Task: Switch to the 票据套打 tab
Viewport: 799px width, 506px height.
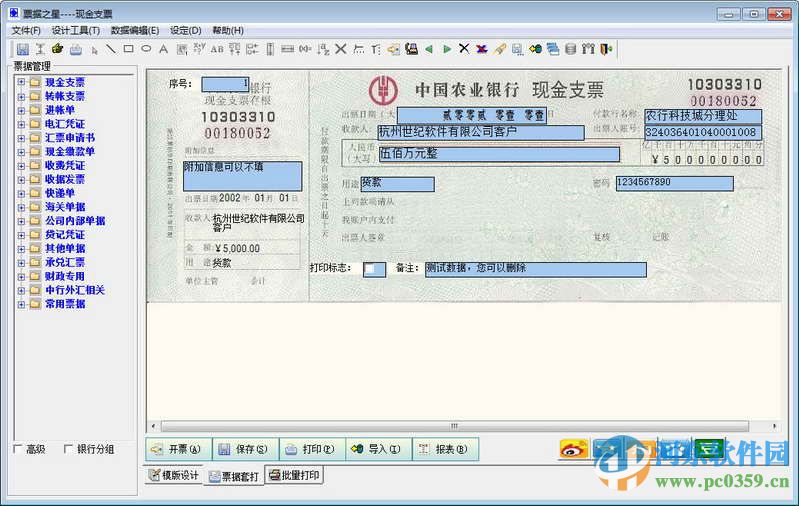Action: pos(234,476)
